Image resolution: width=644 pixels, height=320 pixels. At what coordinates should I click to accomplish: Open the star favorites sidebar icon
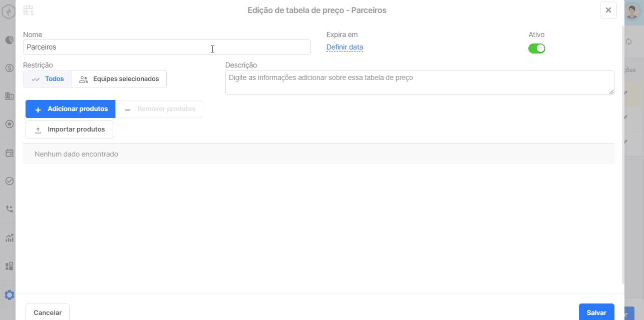(x=9, y=124)
